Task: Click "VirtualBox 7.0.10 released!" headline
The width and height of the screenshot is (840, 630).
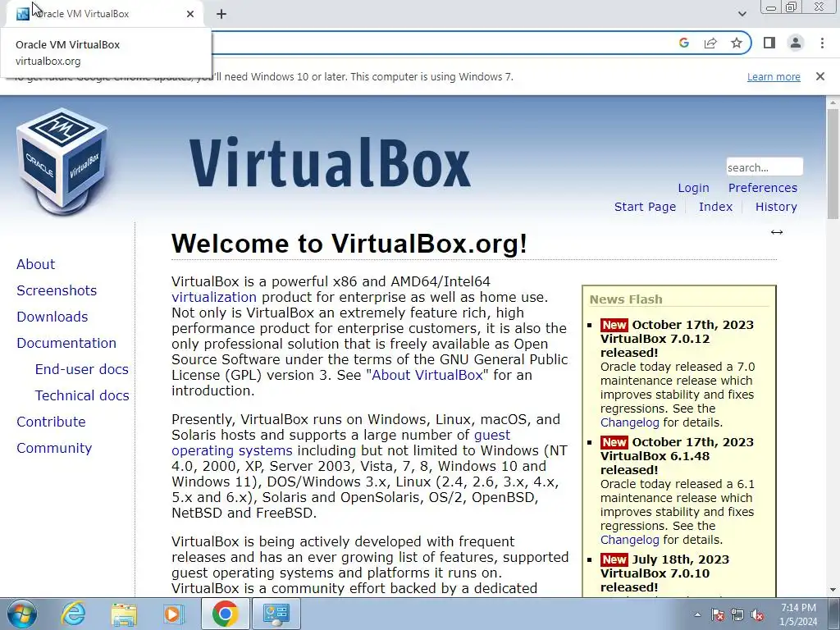Action: (x=655, y=581)
